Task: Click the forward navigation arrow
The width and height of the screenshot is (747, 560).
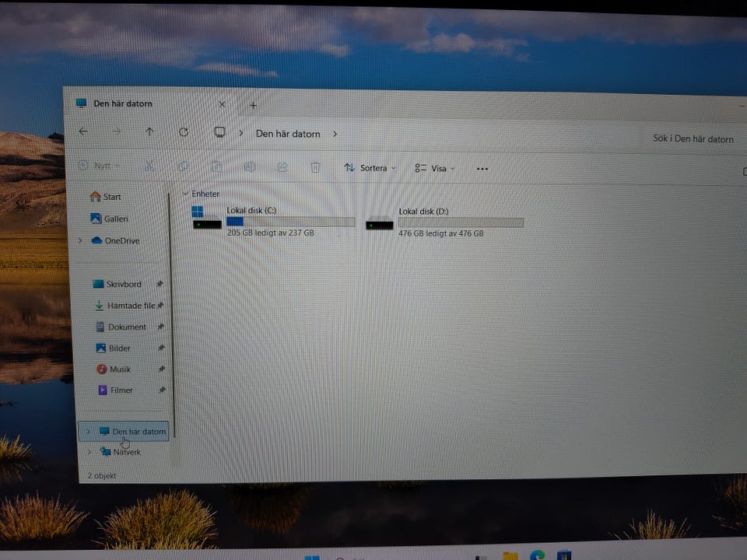Action: coord(117,131)
